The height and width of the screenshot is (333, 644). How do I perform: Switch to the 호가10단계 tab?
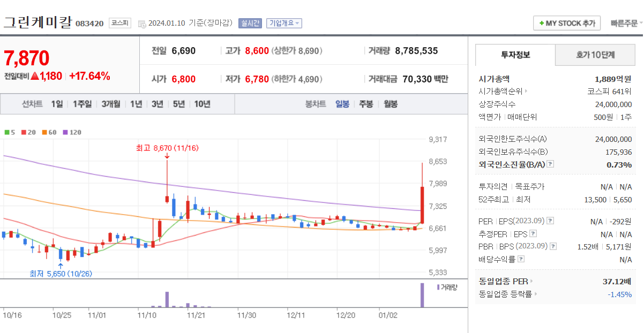click(x=595, y=55)
